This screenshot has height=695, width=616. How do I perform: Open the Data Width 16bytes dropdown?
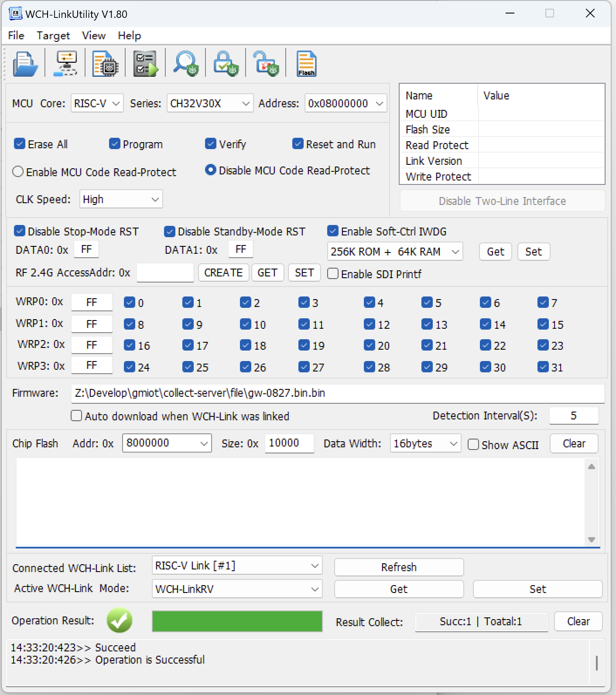425,443
